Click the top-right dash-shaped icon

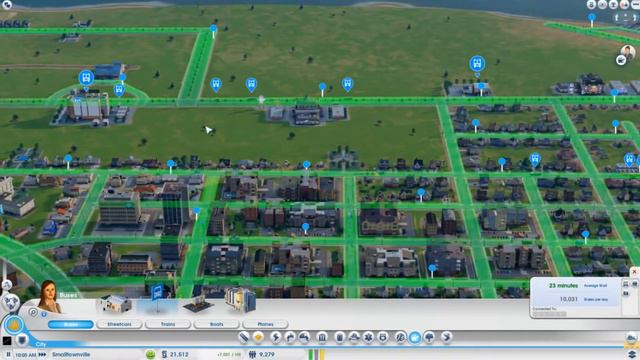(636, 4)
